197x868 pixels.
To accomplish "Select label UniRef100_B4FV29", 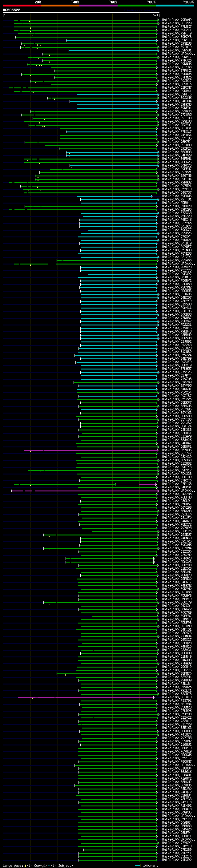I will [176, 155].
